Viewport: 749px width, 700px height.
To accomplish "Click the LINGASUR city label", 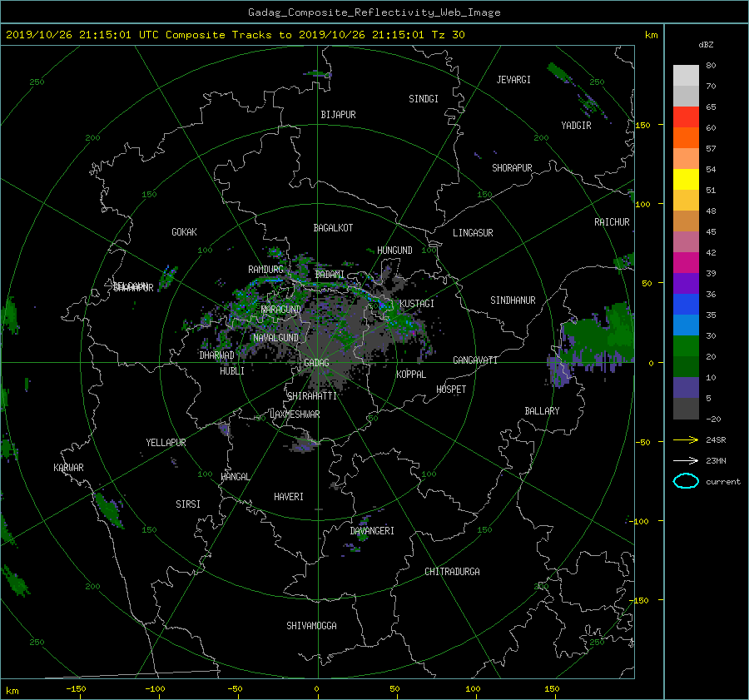I will [473, 233].
